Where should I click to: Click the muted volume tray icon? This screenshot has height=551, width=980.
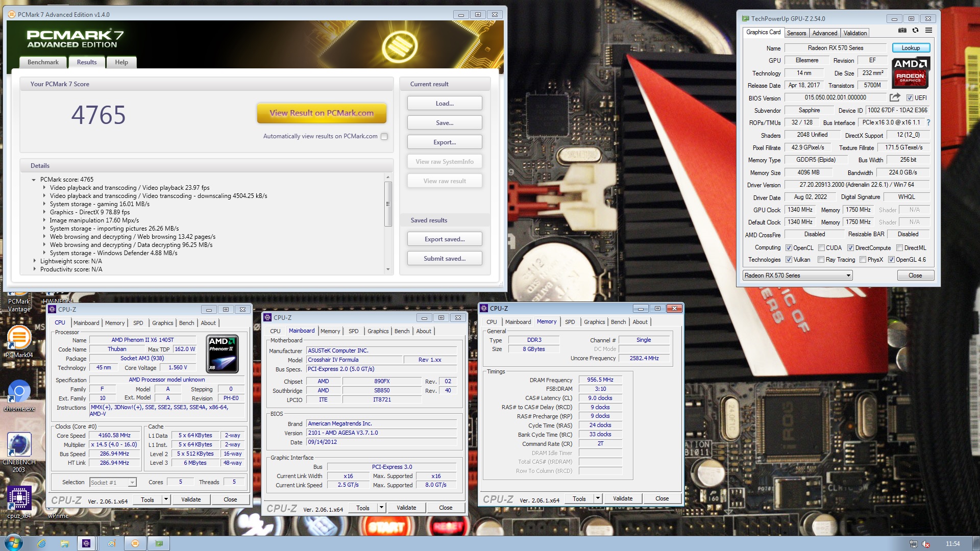click(926, 544)
